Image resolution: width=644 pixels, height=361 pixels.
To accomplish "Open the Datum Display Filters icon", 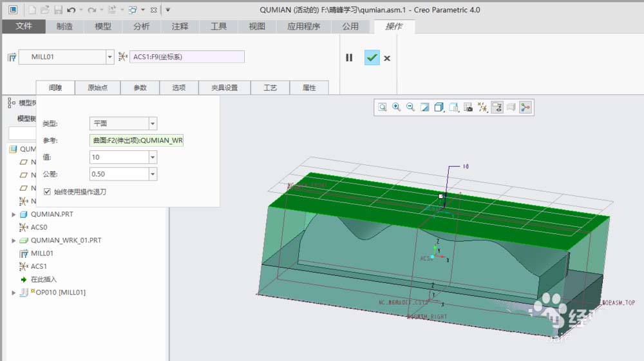I will (482, 107).
